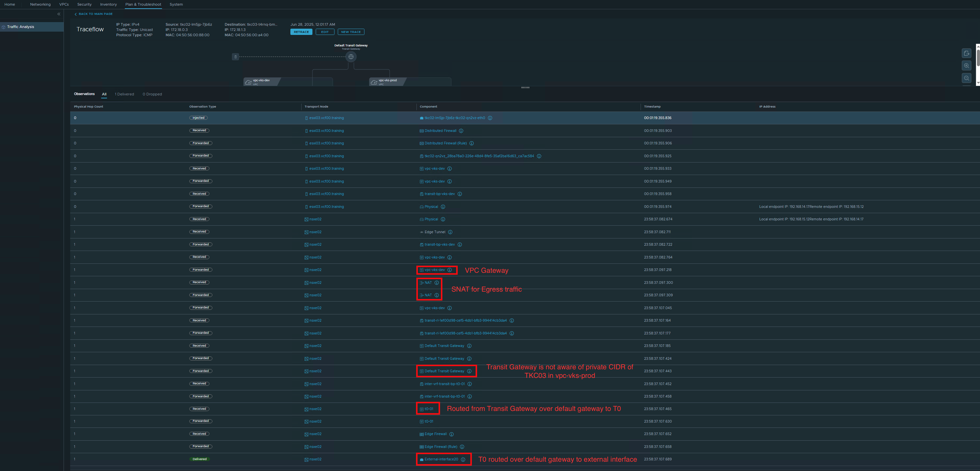980x471 pixels.
Task: Click timestamp 23:58:37.107.689
Action: point(658,459)
